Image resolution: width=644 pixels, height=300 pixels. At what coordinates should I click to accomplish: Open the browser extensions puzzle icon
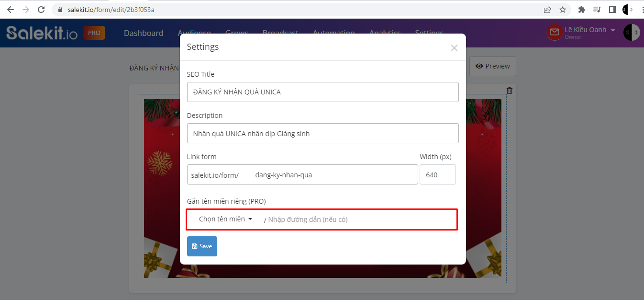click(x=582, y=10)
